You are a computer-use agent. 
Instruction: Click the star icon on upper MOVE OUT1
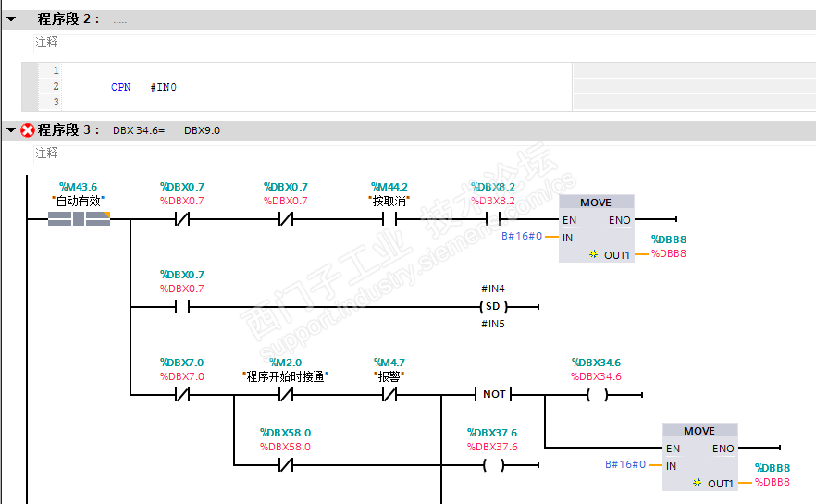coord(593,253)
